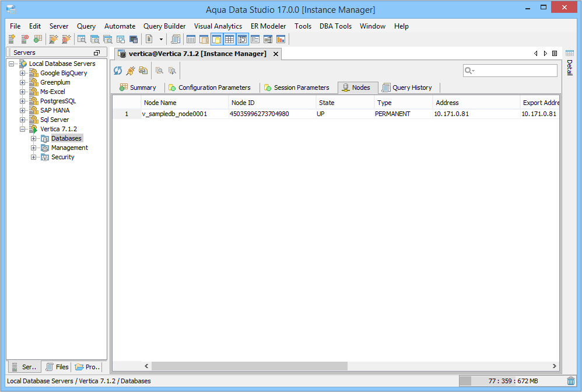This screenshot has width=582, height=392.
Task: Expand the Google BigQuery server node
Action: point(22,73)
